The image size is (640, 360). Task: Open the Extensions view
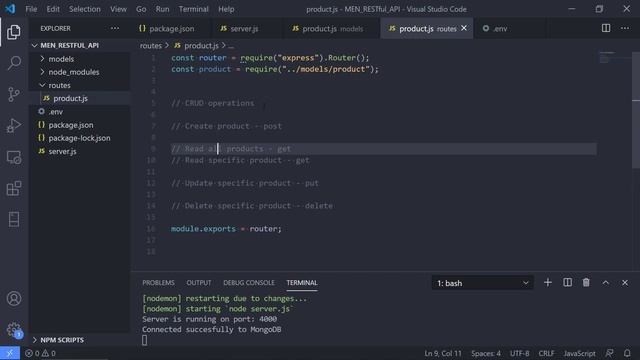coord(14,188)
